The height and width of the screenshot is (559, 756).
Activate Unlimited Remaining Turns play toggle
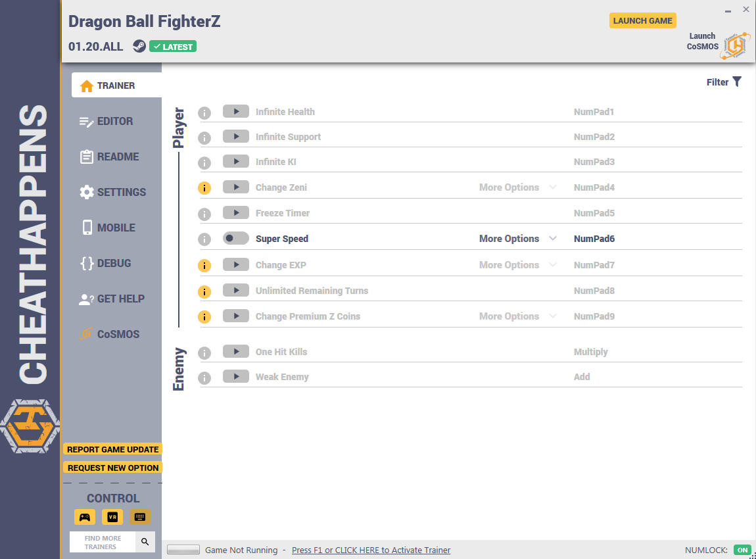point(236,291)
